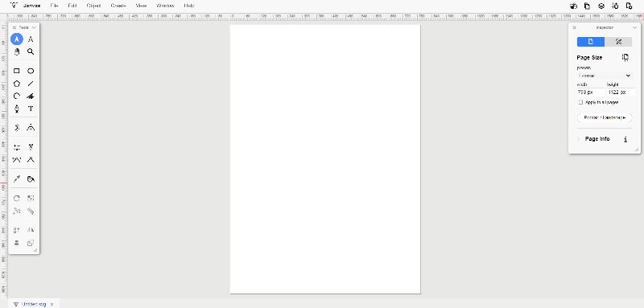The image size is (644, 308).
Task: Click the Page Info 'i' icon
Action: (625, 139)
